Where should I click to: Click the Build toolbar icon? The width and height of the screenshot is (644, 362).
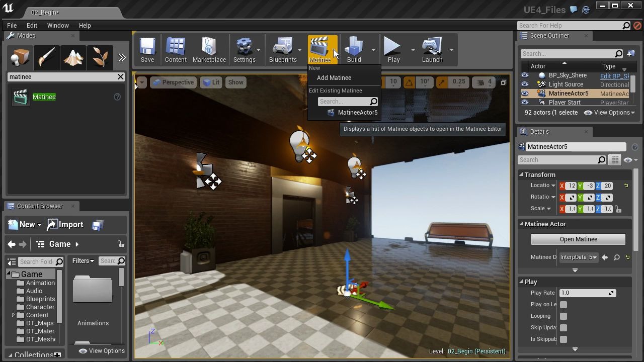click(354, 50)
